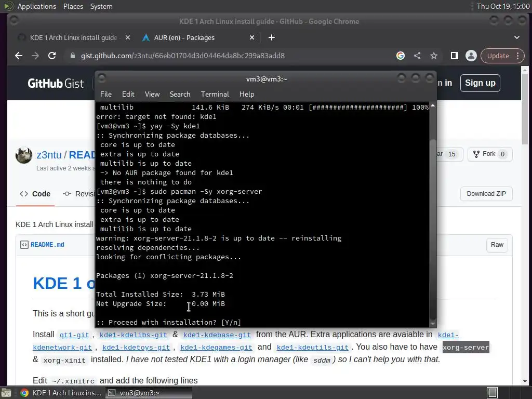Click the star count 15 badge
This screenshot has height=399, width=532.
[x=452, y=154]
